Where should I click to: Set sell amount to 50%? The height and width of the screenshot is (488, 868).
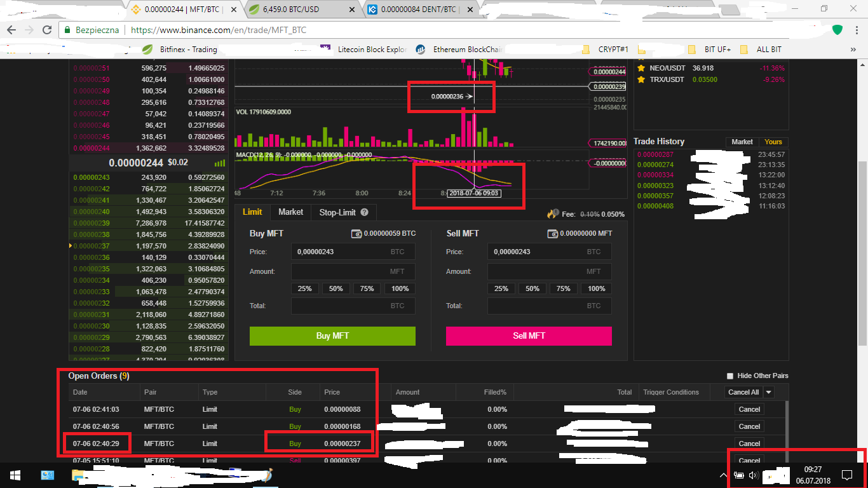click(x=532, y=288)
